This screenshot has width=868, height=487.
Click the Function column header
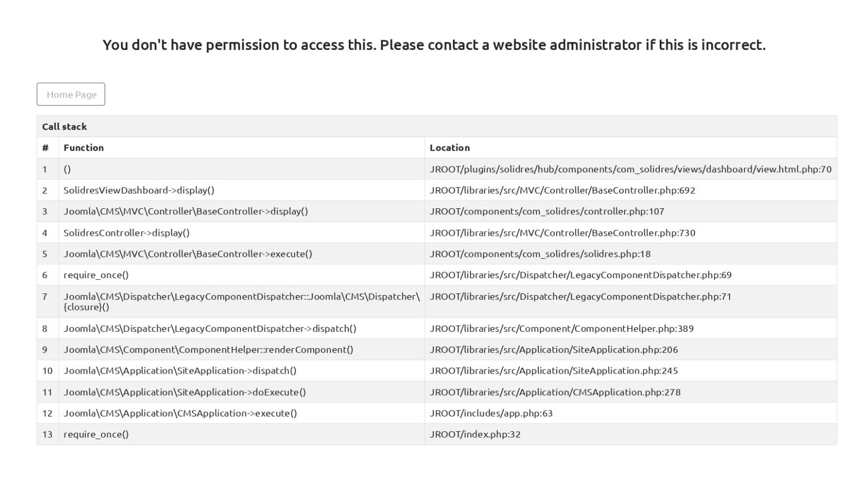[84, 148]
